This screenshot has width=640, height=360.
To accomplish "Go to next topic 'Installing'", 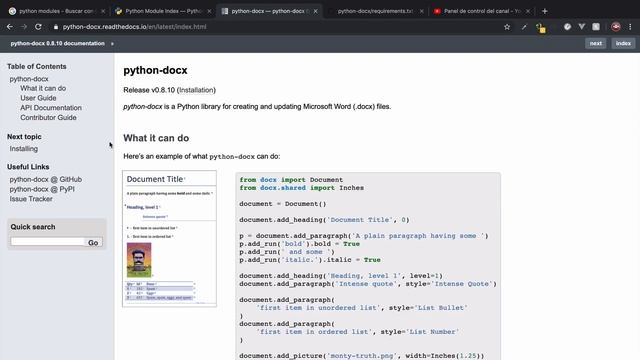I will 24,149.
